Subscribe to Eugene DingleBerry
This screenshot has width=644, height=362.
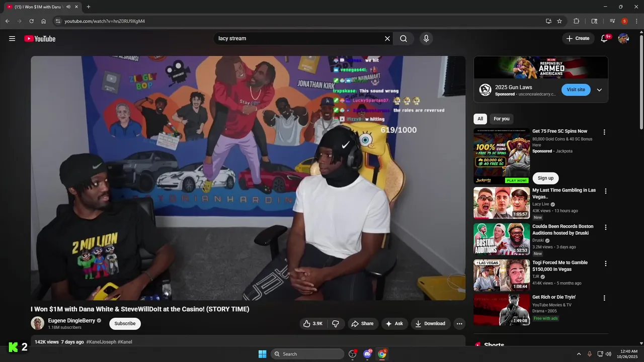[x=125, y=324]
